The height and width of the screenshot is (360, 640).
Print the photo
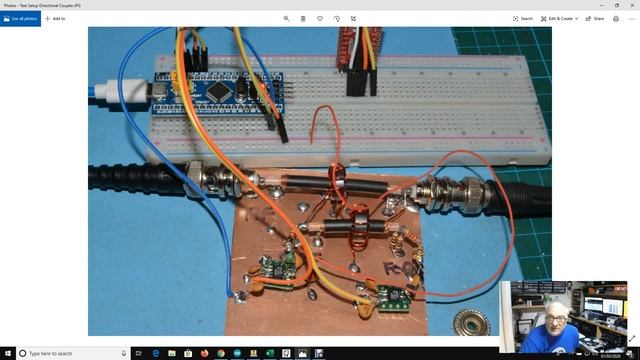click(x=616, y=19)
